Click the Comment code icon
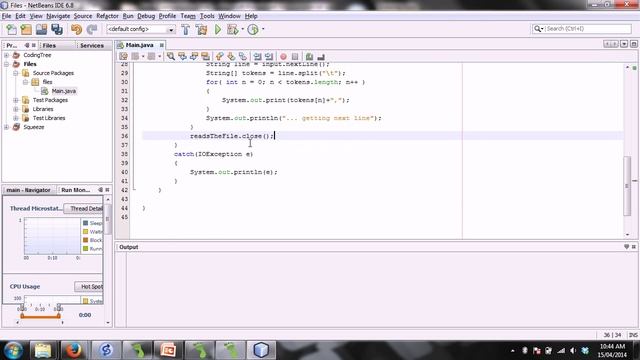This screenshot has height=360, width=640. point(309,56)
